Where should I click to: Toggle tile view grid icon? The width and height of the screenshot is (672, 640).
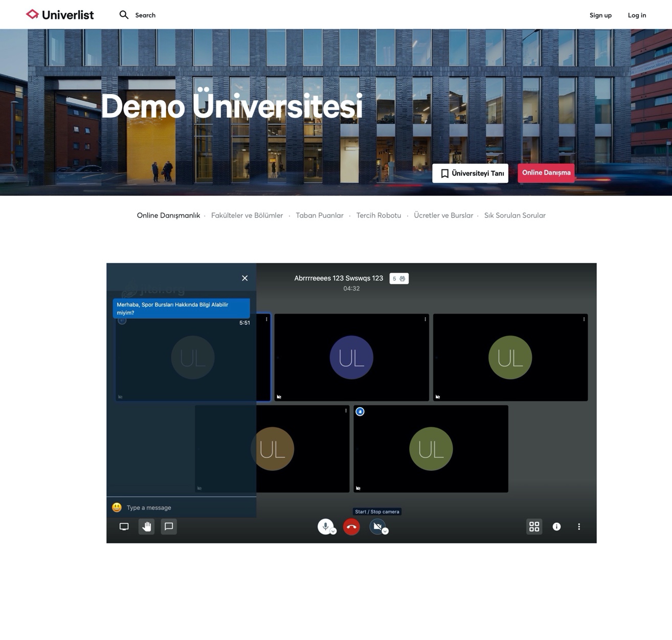(534, 526)
